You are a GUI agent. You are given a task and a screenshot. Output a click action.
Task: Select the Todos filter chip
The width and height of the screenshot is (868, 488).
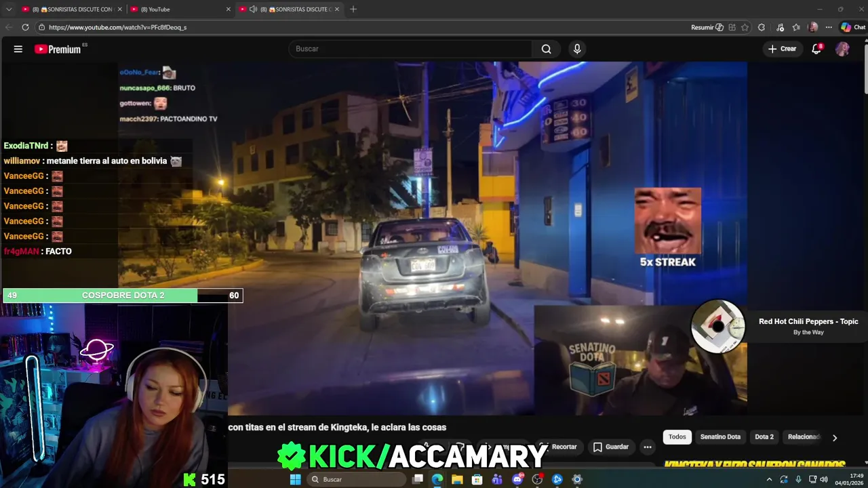coord(677,436)
